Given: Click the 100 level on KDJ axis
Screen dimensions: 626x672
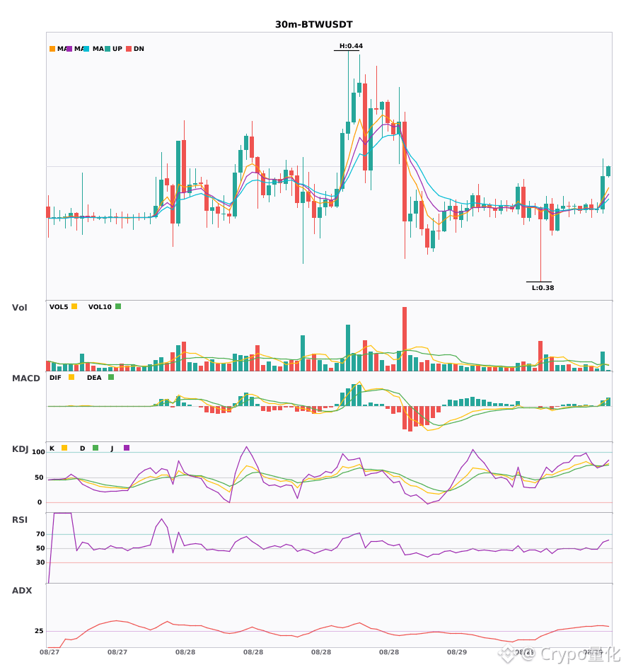Looking at the screenshot, I should [x=39, y=452].
